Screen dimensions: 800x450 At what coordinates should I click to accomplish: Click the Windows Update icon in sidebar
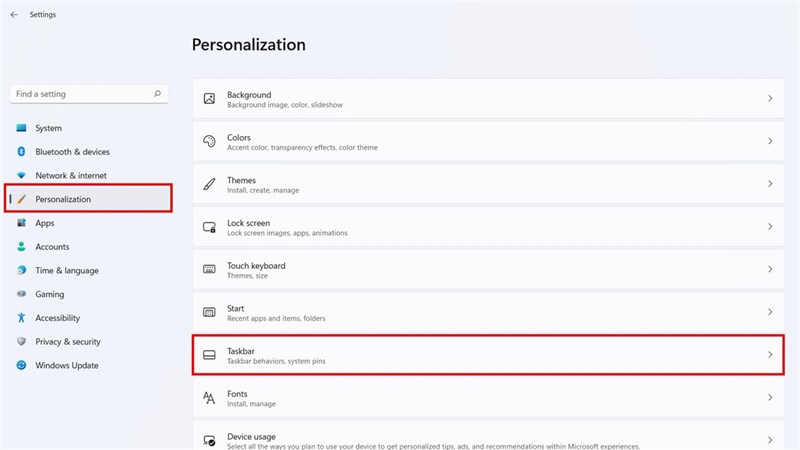(x=21, y=365)
